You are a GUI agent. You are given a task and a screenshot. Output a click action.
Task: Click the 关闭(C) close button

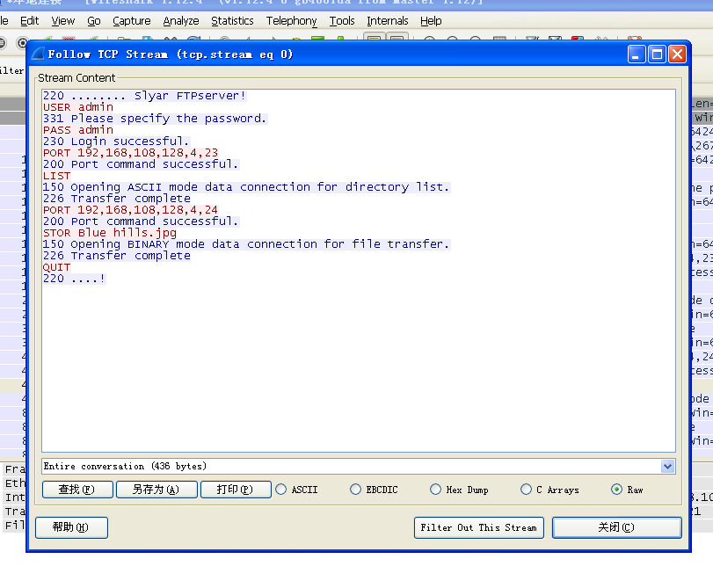coord(616,527)
